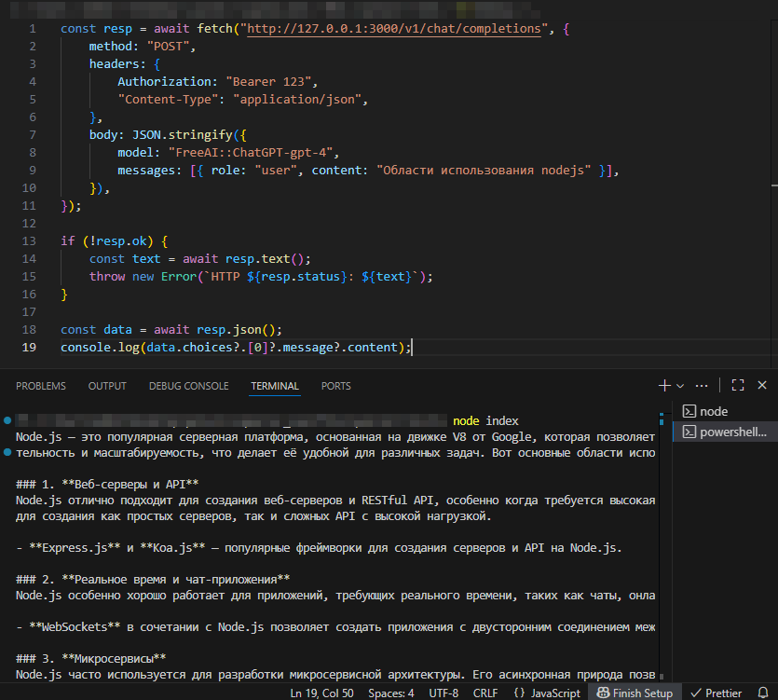The width and height of the screenshot is (778, 700).
Task: Open the PORTS tab
Action: click(x=336, y=386)
